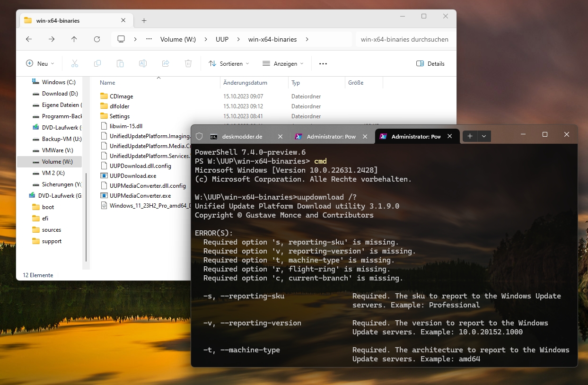Click chevron after win-x64-binaries breadcrumb
This screenshot has width=588, height=385.
click(x=307, y=39)
